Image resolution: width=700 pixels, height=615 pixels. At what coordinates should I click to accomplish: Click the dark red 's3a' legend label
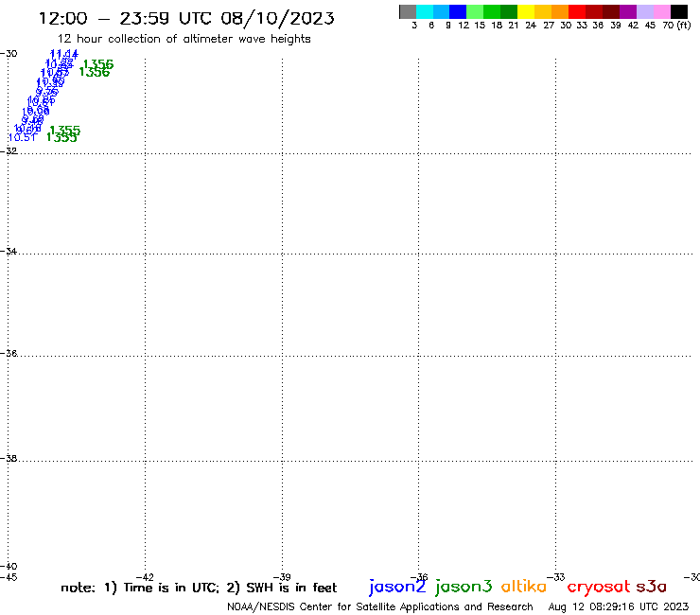point(652,587)
